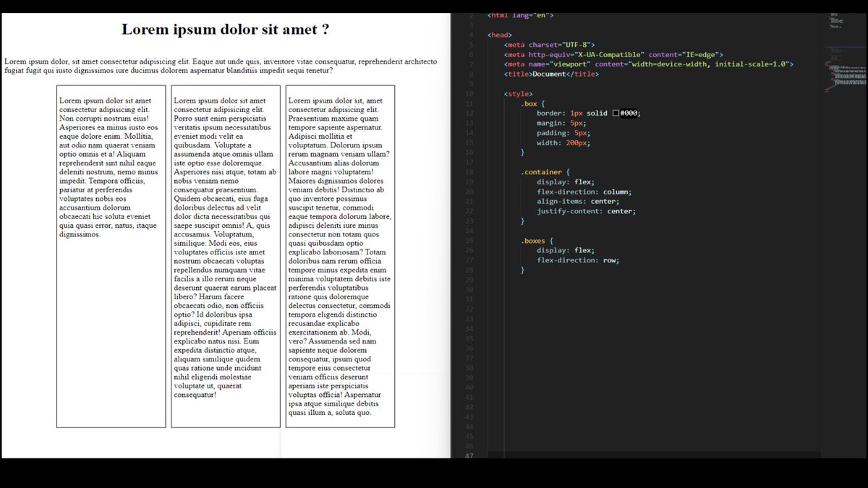The height and width of the screenshot is (488, 868).
Task: Click the meta charset="UTF-8" line
Action: coord(549,45)
